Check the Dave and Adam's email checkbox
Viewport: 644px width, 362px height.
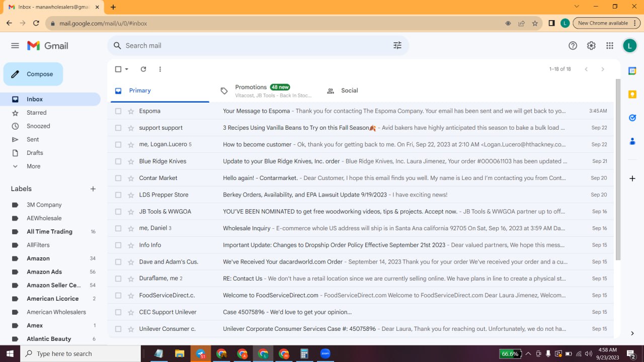(118, 262)
